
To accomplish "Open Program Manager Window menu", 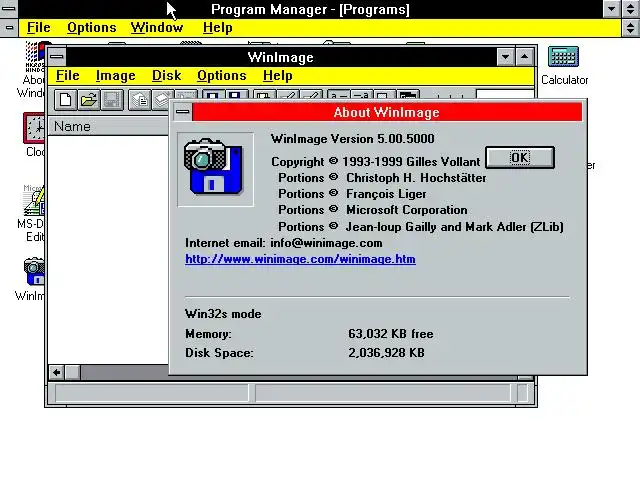I will [157, 27].
